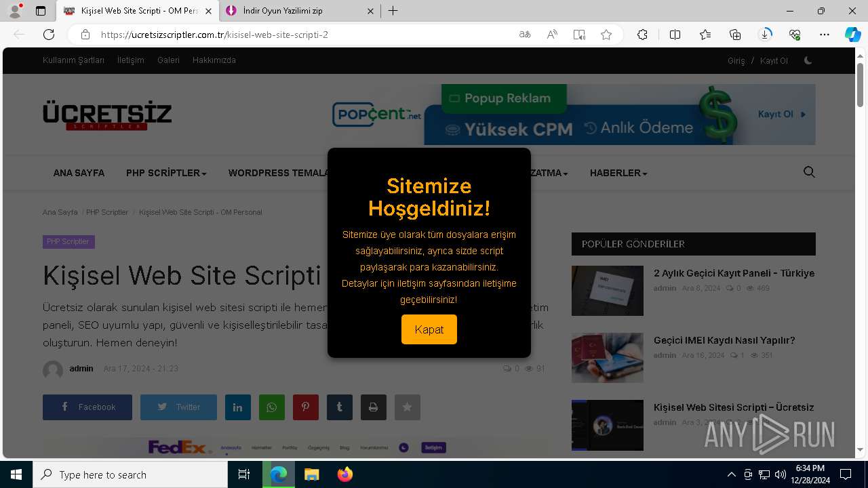This screenshot has height=488, width=868.
Task: Add post to favorites star icon
Action: point(408,407)
